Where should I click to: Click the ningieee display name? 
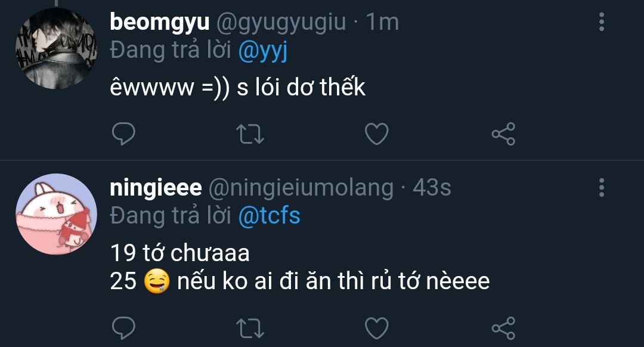point(156,188)
